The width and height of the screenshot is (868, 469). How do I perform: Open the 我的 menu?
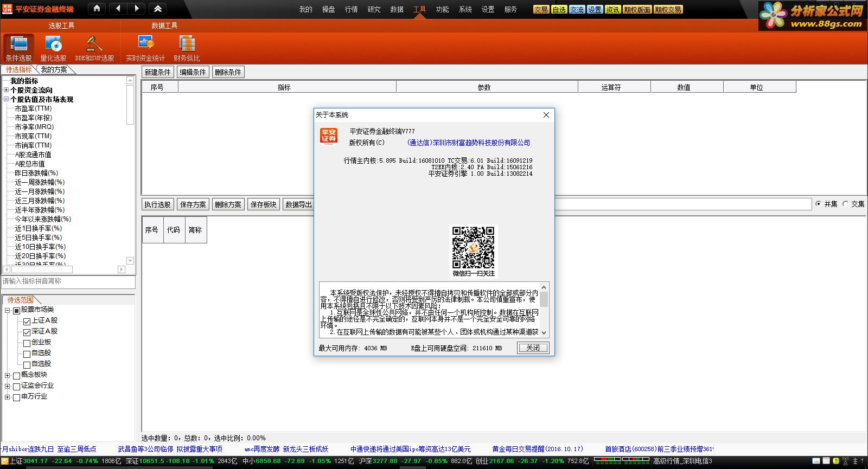click(306, 9)
